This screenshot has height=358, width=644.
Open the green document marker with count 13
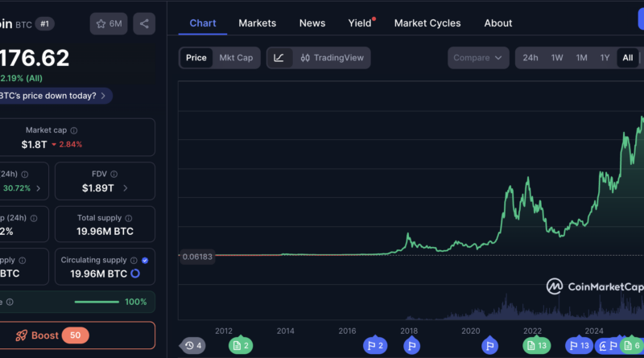pos(536,346)
